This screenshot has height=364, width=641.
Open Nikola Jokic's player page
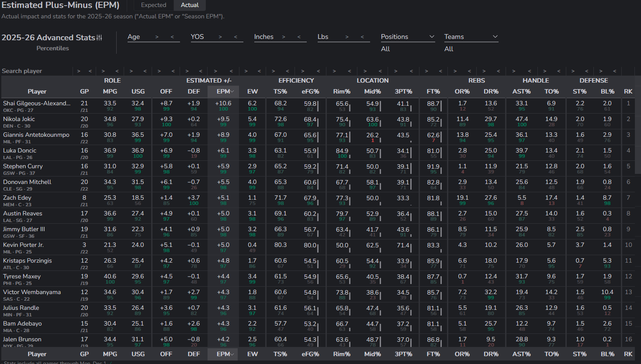coord(19,119)
